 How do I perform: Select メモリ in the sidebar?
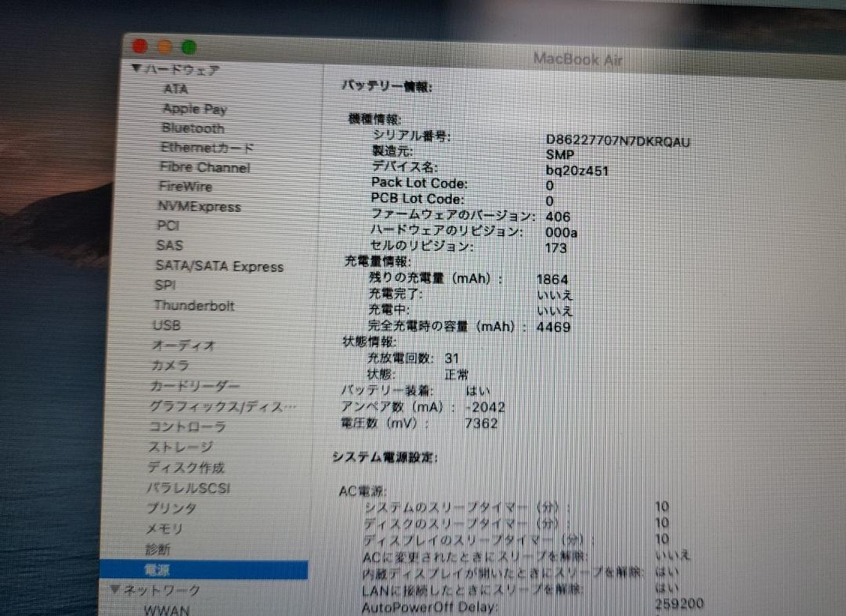(x=164, y=528)
